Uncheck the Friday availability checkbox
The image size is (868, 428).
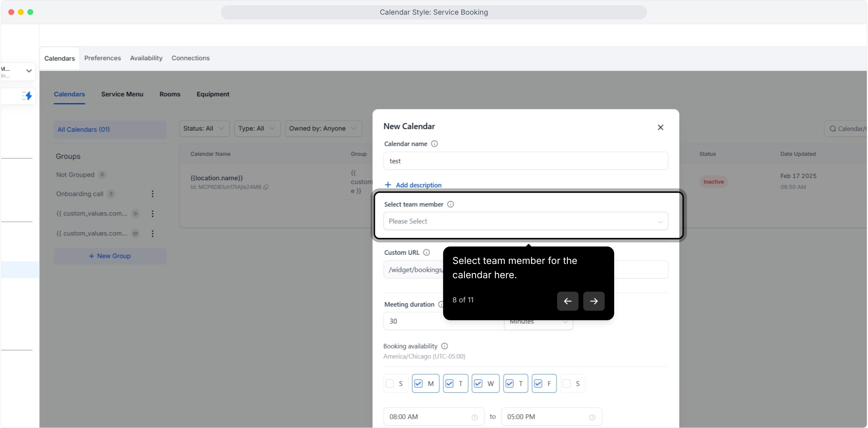pos(538,384)
